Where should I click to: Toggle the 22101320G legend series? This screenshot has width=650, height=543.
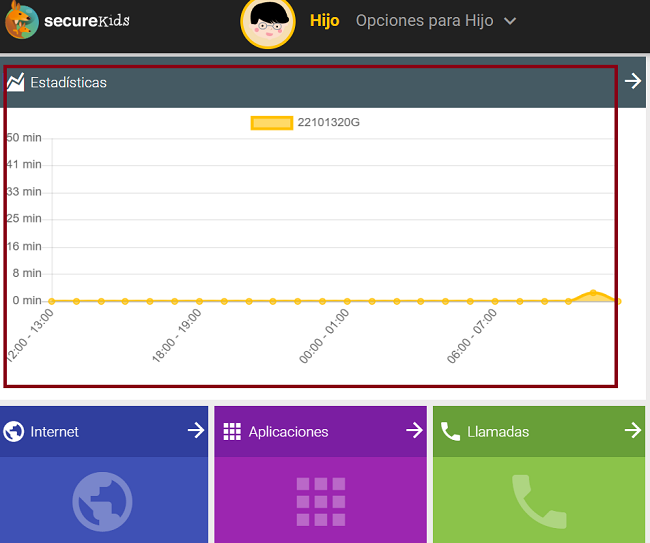pos(328,123)
